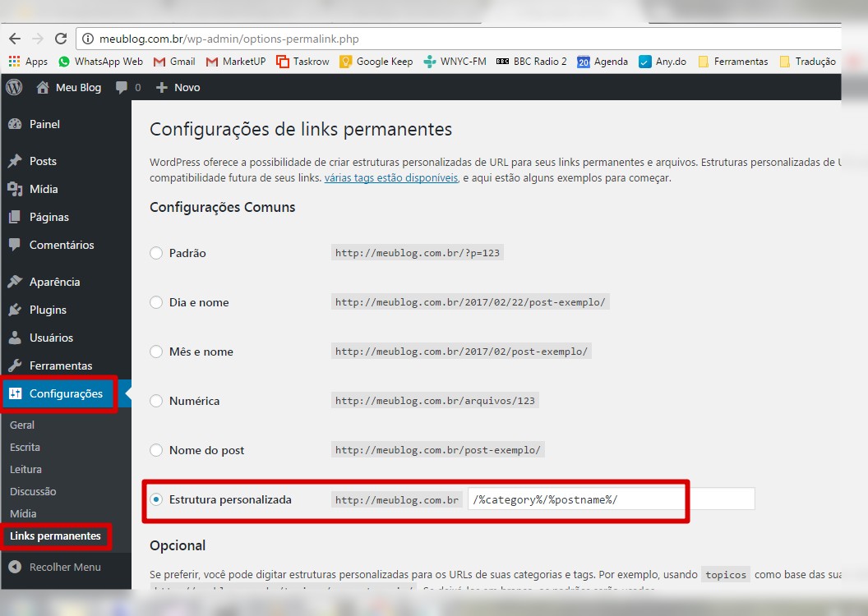
Task: Reload the page with refresh icon
Action: click(61, 39)
